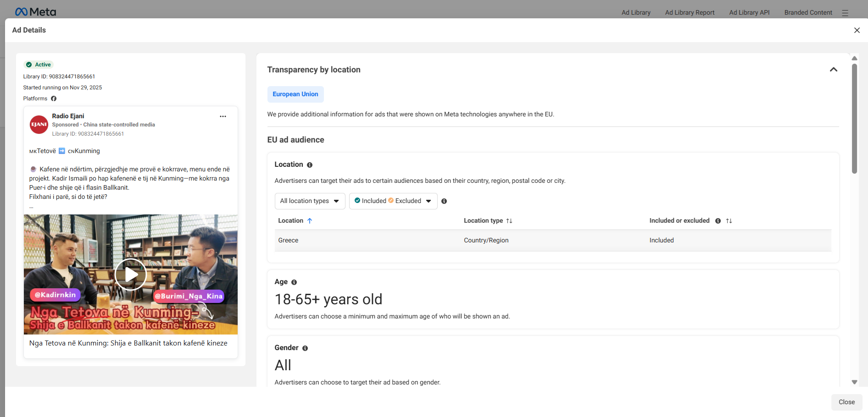Image resolution: width=868 pixels, height=417 pixels.
Task: Click the Facebook platform icon
Action: pyautogui.click(x=54, y=99)
